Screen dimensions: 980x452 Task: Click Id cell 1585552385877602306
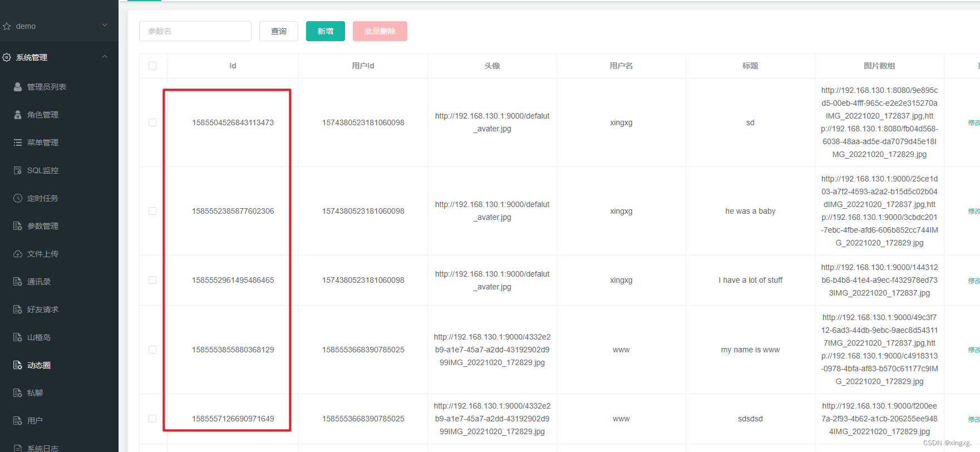click(x=233, y=211)
